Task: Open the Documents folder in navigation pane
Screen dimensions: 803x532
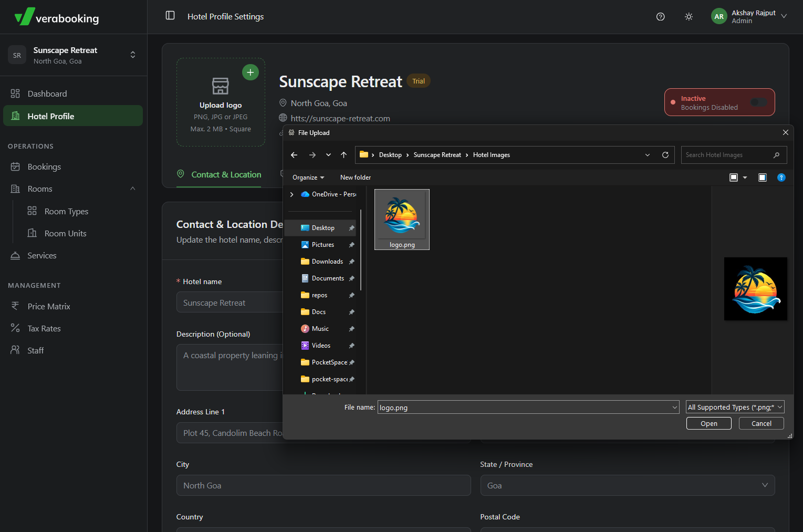Action: click(x=320, y=278)
